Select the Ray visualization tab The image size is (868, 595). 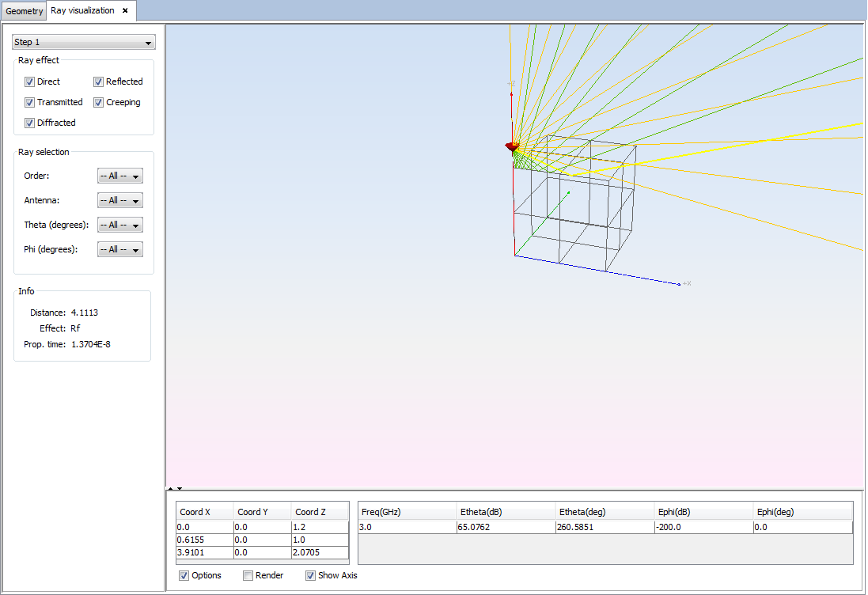click(82, 10)
